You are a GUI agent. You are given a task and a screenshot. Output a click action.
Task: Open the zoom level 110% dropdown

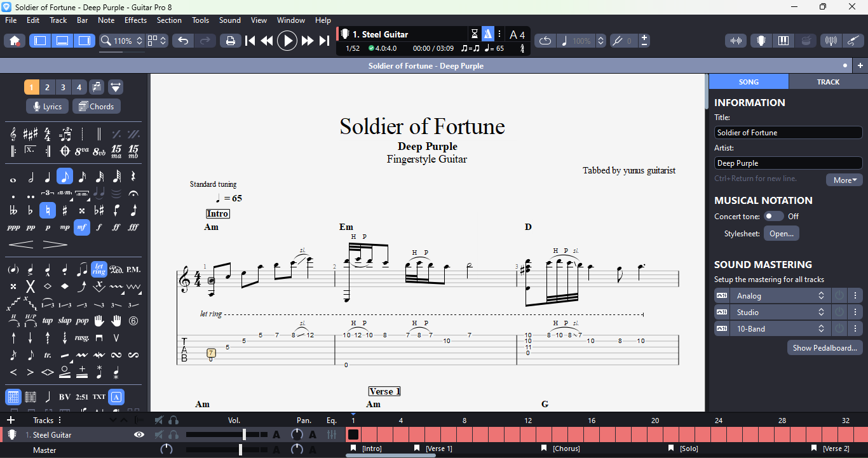(x=123, y=41)
